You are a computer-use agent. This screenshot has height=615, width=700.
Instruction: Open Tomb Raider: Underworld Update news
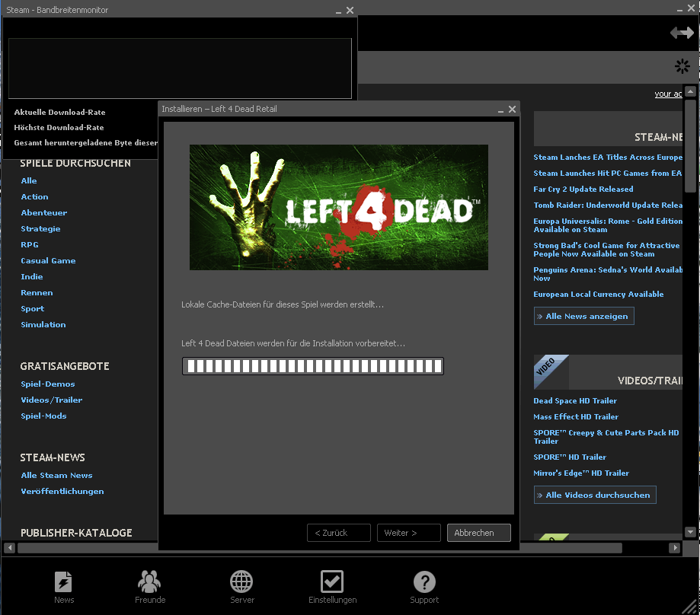608,206
